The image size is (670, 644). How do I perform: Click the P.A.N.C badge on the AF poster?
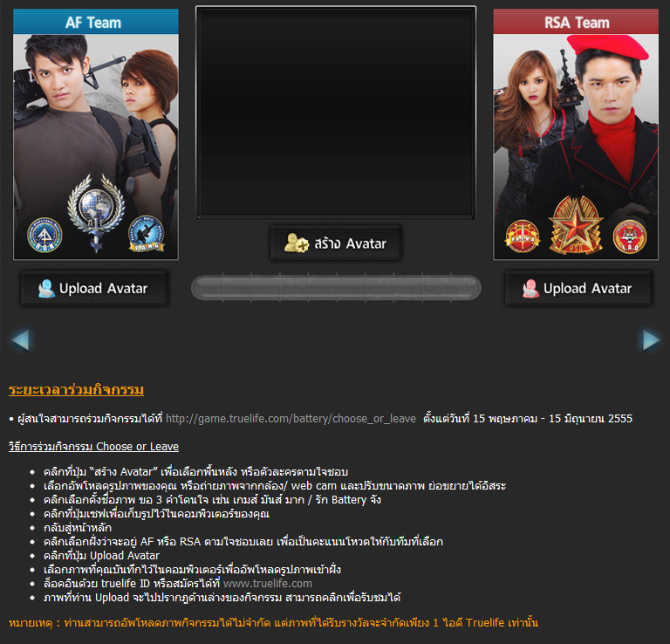click(147, 234)
